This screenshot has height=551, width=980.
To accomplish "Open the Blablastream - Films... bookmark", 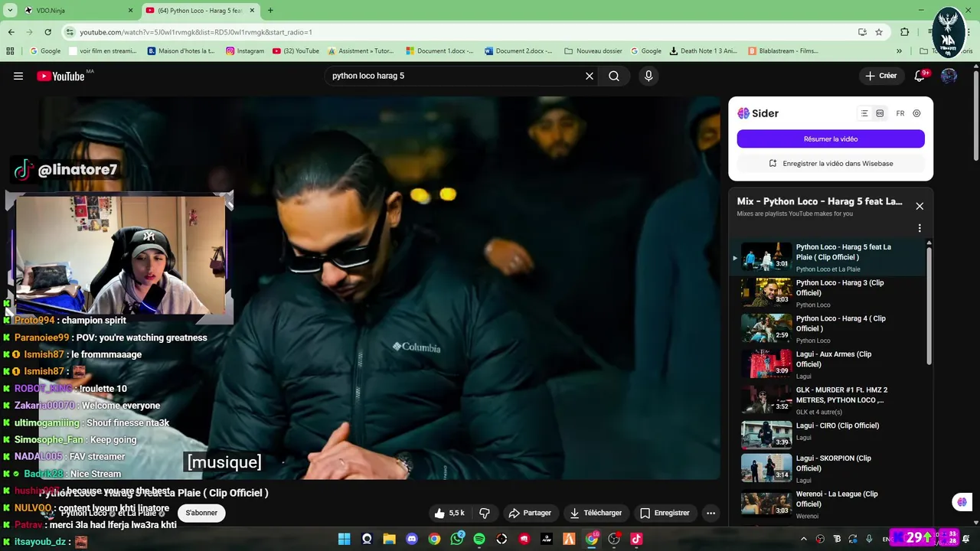I will (783, 51).
